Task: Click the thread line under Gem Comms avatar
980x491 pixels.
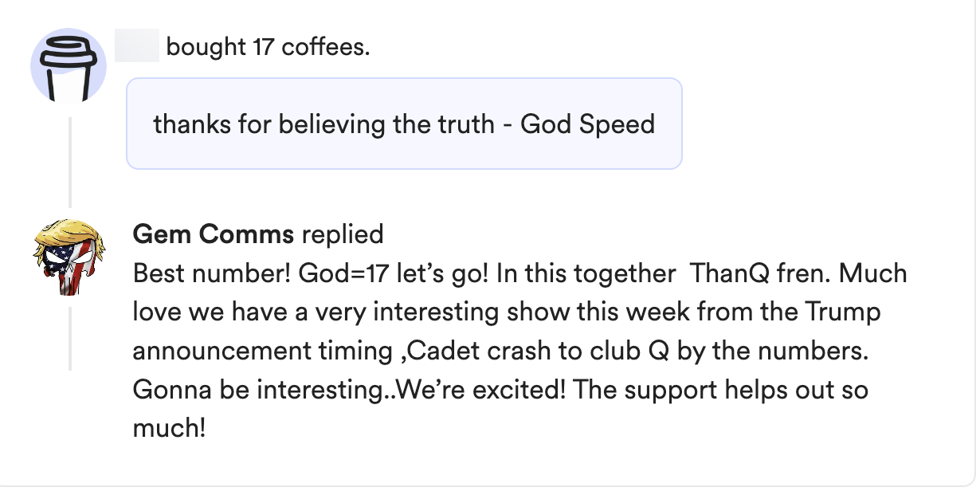Action: [70, 338]
